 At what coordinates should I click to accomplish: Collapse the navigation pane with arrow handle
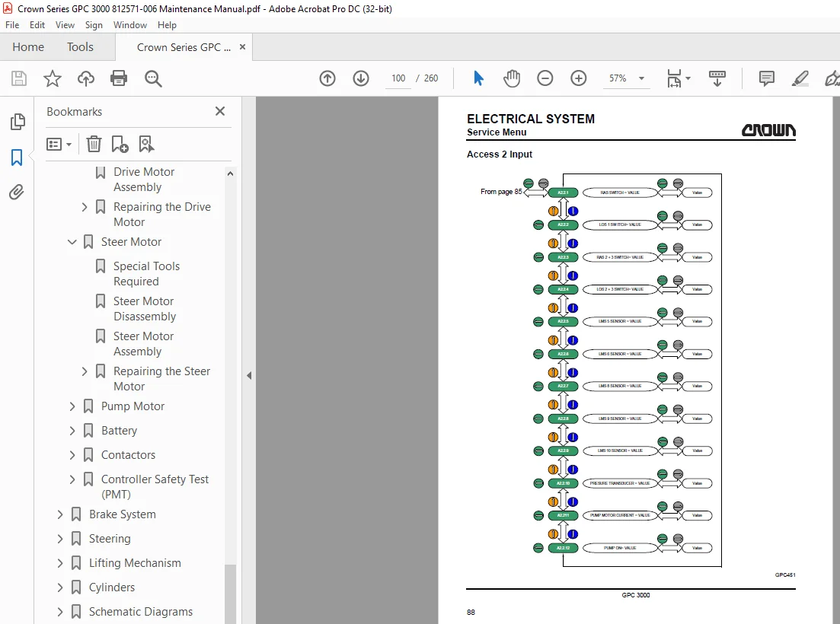pos(249,376)
